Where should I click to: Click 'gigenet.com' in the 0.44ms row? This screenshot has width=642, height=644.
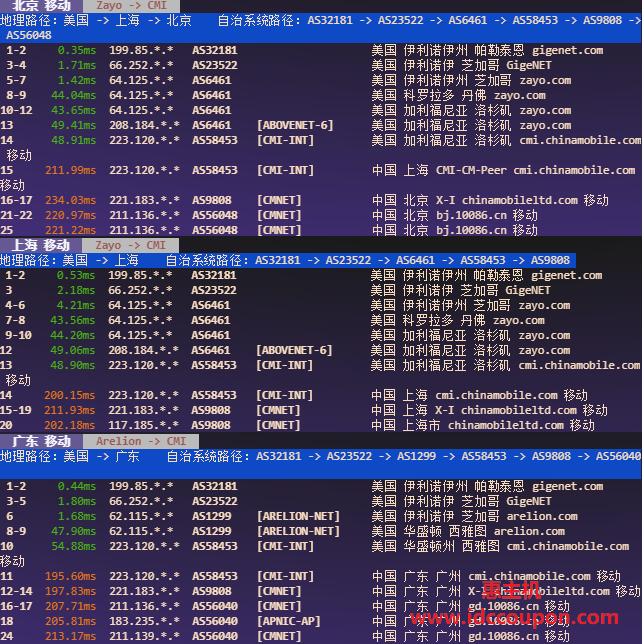tap(568, 486)
